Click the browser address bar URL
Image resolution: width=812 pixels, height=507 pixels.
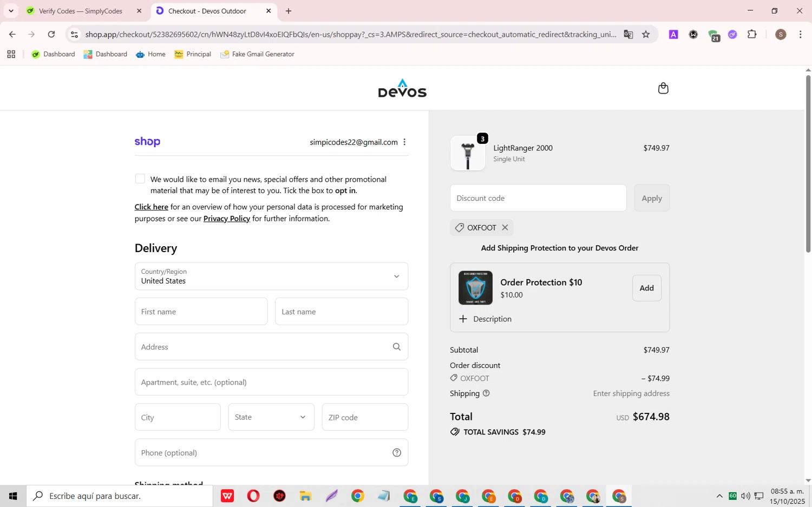click(351, 34)
